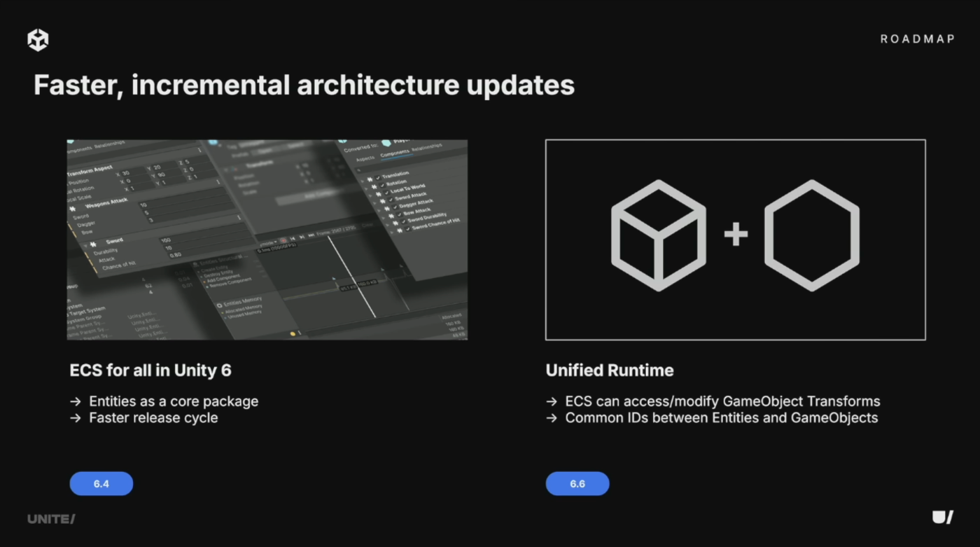The height and width of the screenshot is (547, 980).
Task: Toggle the Local To World checkbox
Action: 386,193
